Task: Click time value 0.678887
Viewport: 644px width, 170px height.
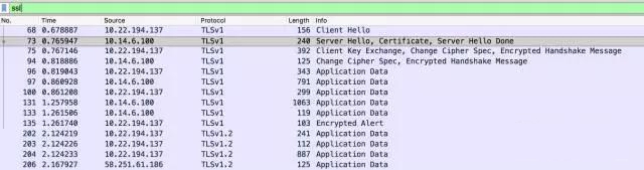Action: pyautogui.click(x=60, y=30)
